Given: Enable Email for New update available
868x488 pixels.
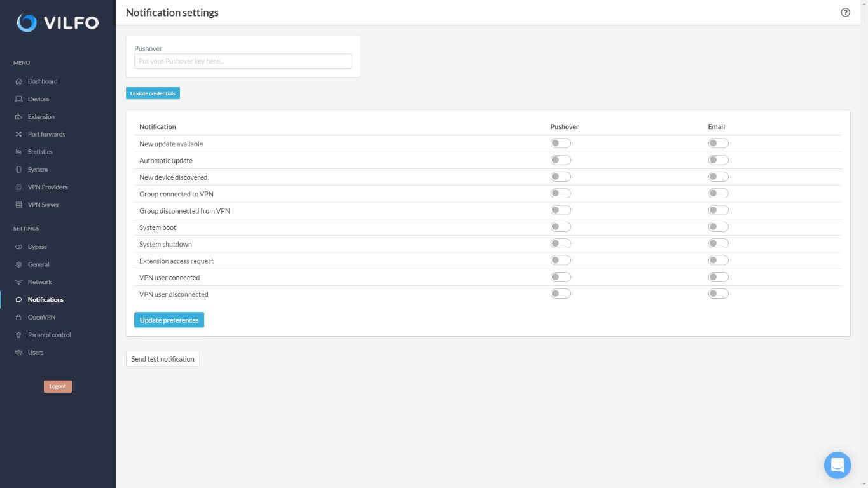Looking at the screenshot, I should [x=719, y=144].
